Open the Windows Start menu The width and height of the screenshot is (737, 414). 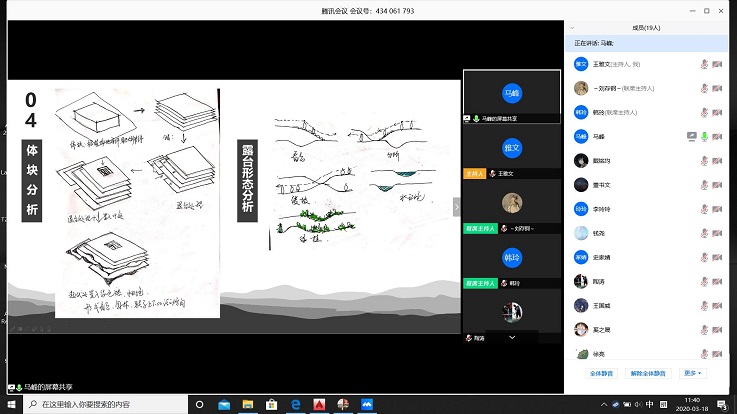point(12,405)
